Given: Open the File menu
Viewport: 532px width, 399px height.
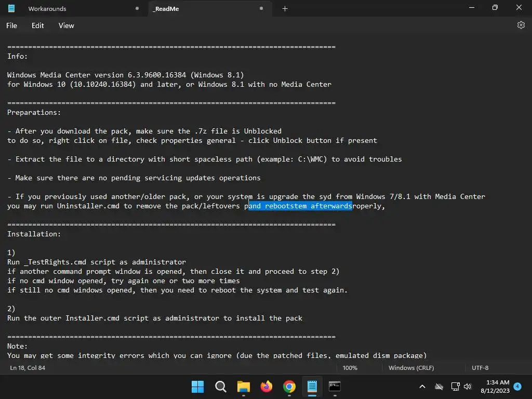Looking at the screenshot, I should pos(11,25).
